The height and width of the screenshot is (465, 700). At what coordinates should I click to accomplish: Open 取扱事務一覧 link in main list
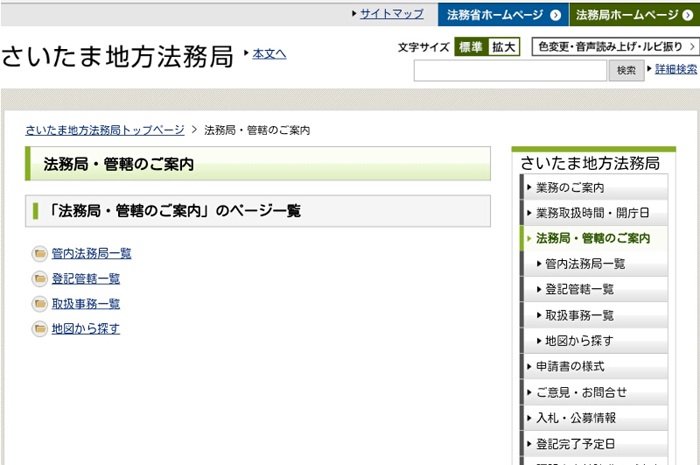point(86,304)
